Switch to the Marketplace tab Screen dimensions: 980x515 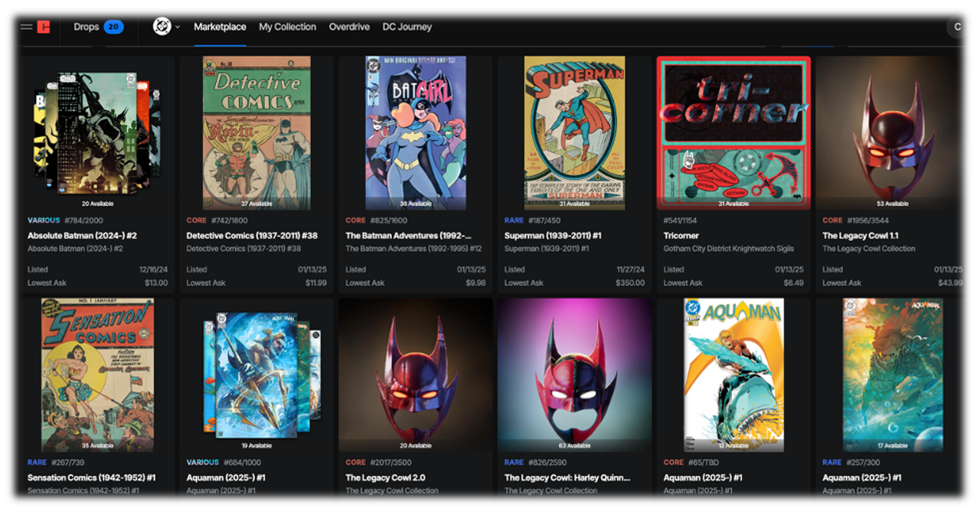tap(220, 27)
